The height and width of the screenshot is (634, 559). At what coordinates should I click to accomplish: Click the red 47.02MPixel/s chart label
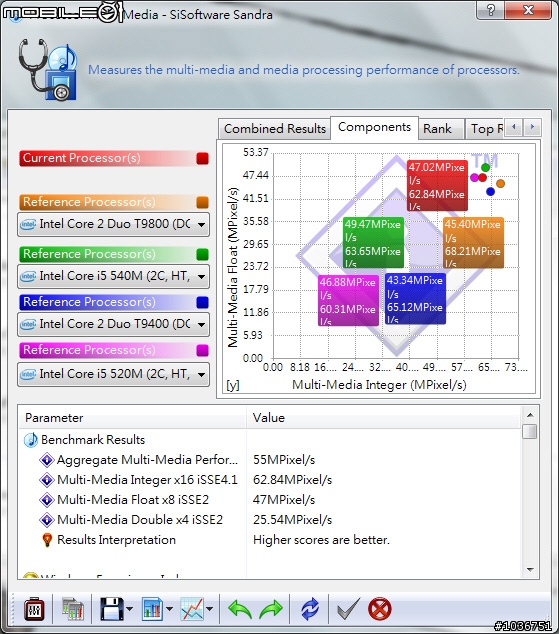point(437,186)
